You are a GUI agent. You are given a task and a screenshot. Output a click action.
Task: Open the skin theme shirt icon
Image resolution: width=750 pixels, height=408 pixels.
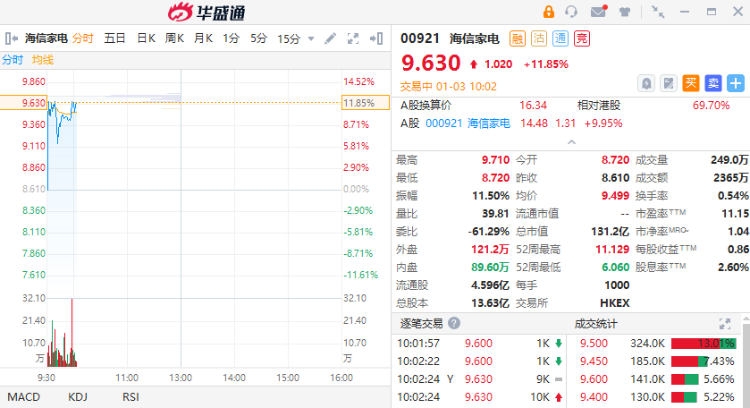pos(625,12)
